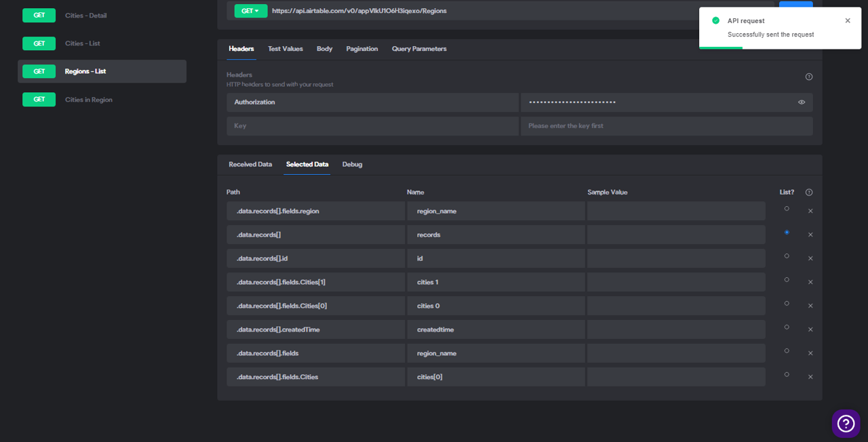The image size is (868, 442).
Task: Remove the cities 1 selected data row
Action: (810, 282)
